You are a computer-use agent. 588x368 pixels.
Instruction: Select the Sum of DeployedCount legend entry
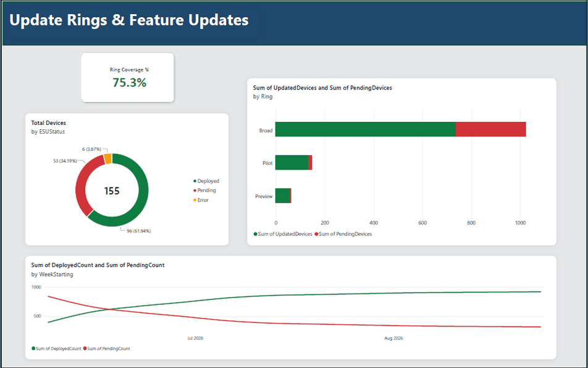click(56, 348)
